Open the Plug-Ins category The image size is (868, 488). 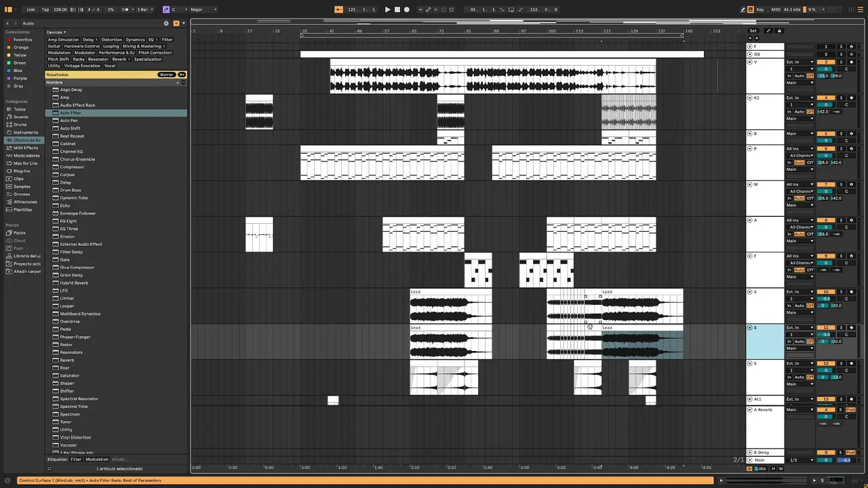[22, 171]
